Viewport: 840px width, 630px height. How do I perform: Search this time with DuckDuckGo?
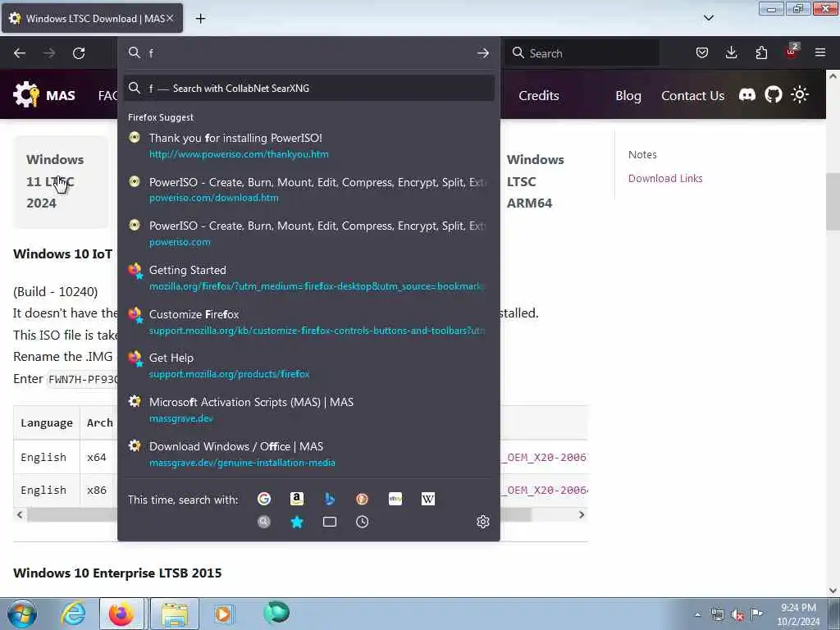[362, 500]
